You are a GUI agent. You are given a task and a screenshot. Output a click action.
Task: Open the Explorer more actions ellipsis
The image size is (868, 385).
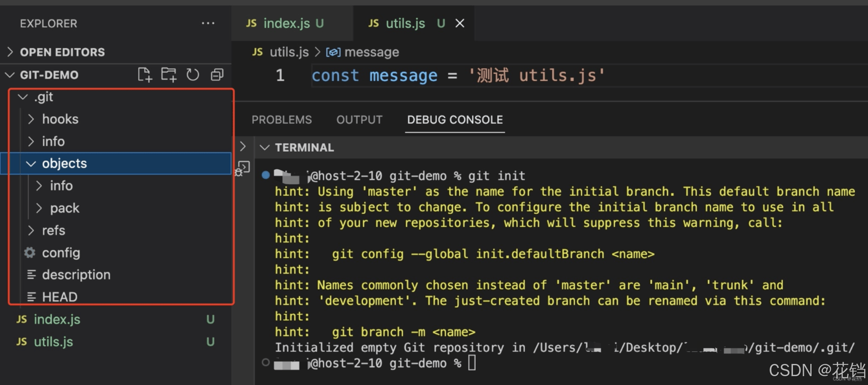pos(208,23)
